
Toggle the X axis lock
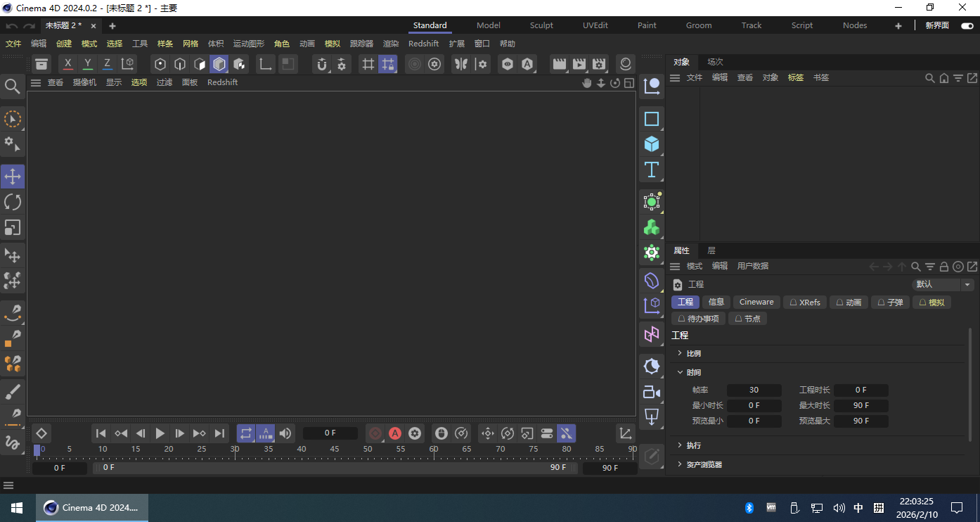coord(68,64)
